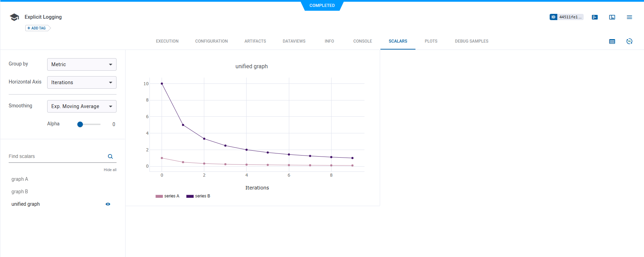Click the ADD TAG button
Viewport: 644px width, 257px height.
[37, 28]
